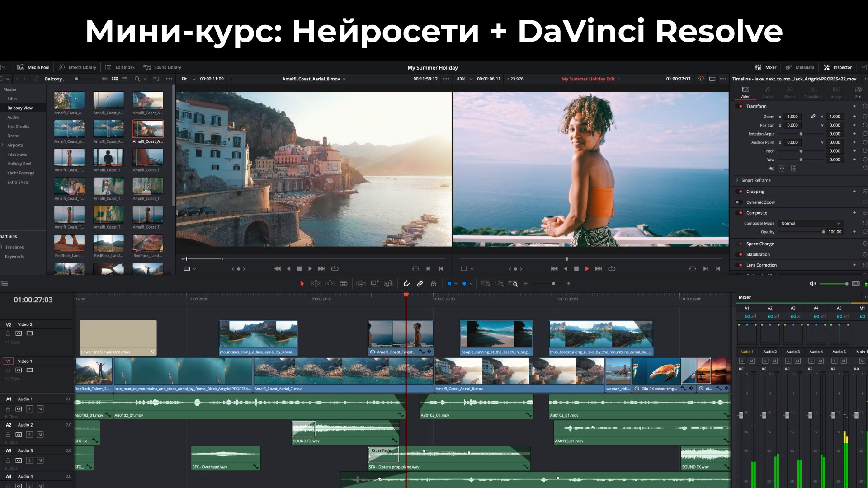Add a blue flag to clip
Viewport: 868px width, 488px height.
pyautogui.click(x=449, y=284)
